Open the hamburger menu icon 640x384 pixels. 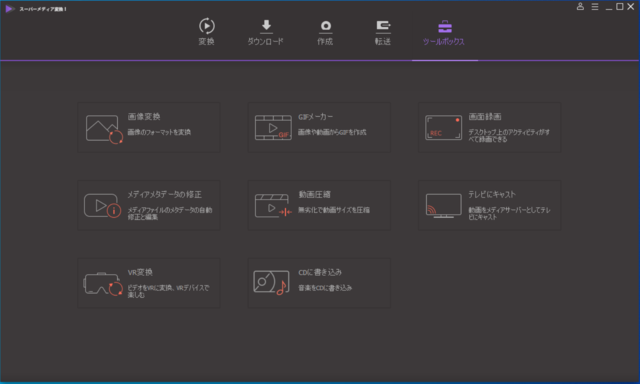point(595,7)
